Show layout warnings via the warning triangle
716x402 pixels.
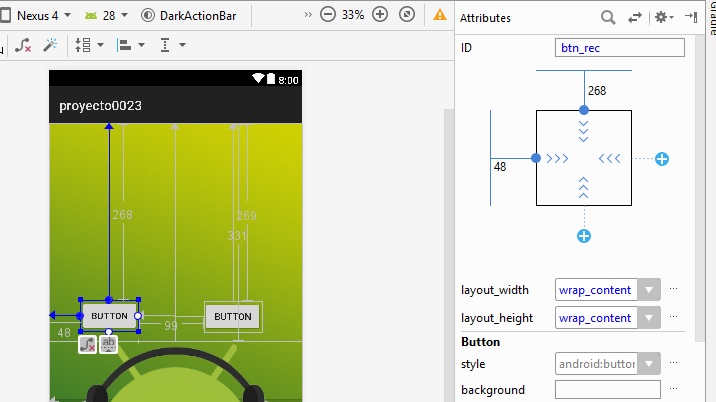click(x=439, y=15)
